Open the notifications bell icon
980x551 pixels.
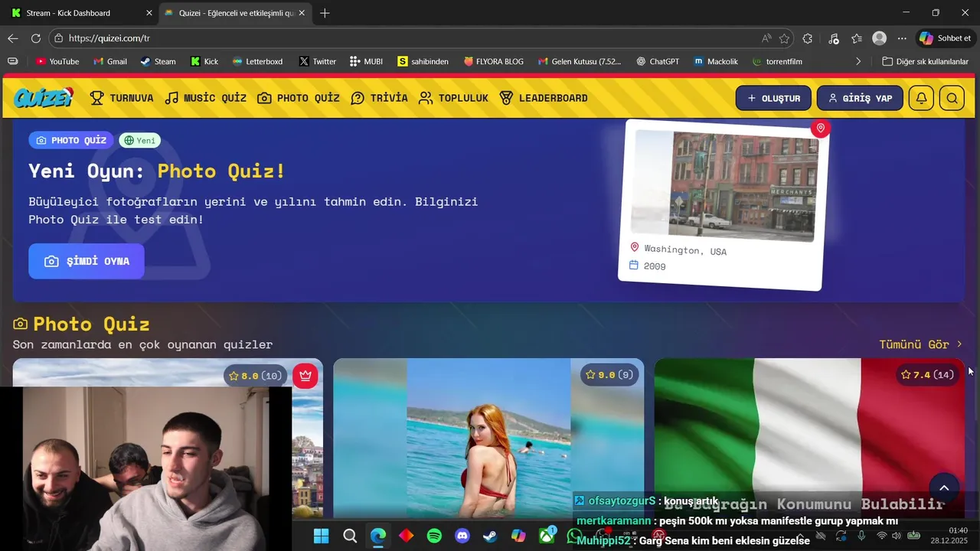pyautogui.click(x=921, y=98)
